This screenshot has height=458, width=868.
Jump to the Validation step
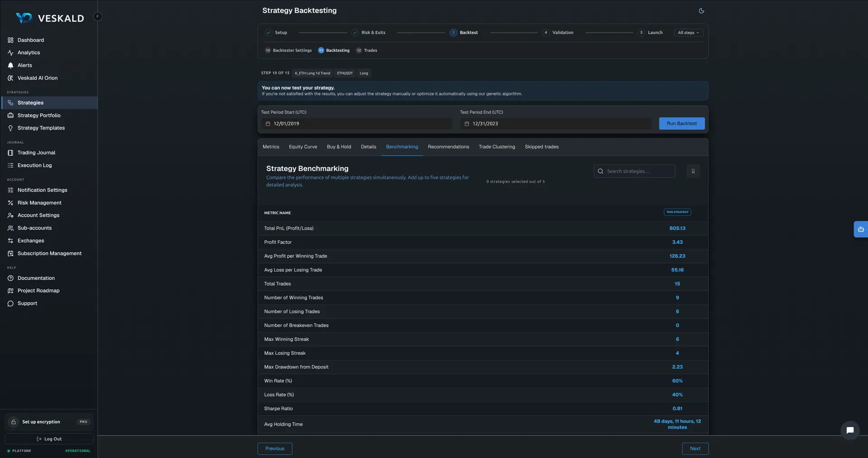pyautogui.click(x=558, y=33)
